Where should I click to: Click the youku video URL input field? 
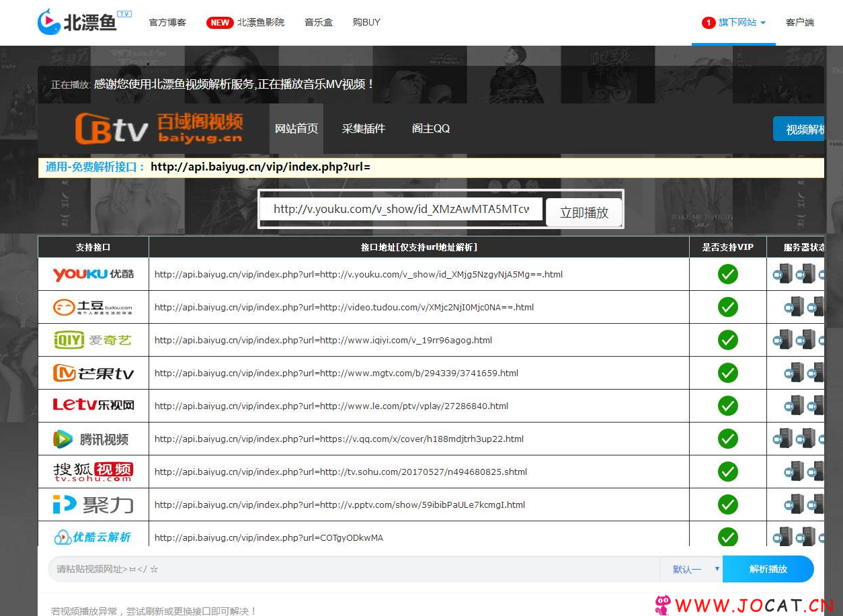401,209
